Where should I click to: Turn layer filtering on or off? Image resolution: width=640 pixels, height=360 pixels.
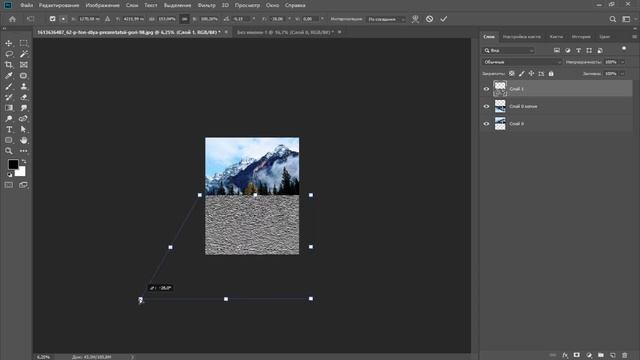[624, 49]
